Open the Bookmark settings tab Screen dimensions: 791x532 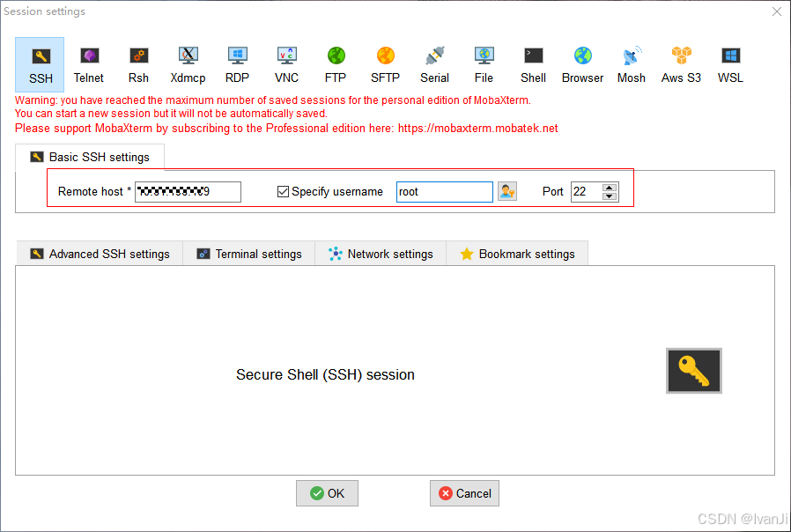(517, 254)
